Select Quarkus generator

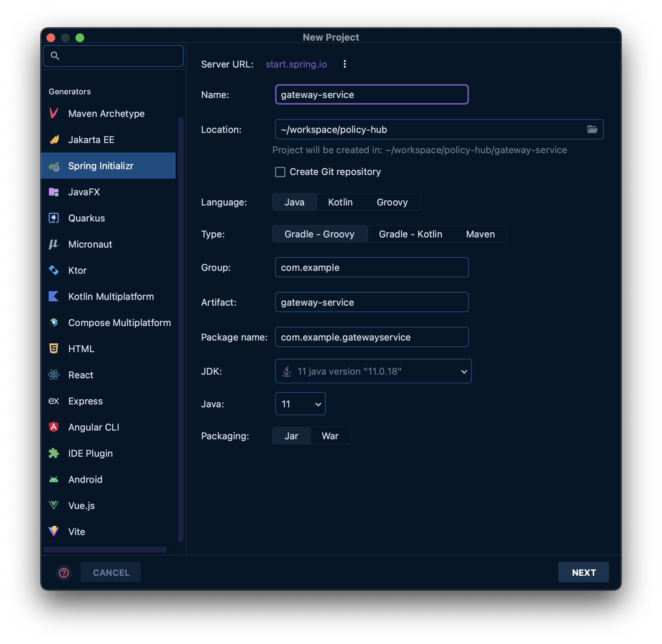coord(108,218)
